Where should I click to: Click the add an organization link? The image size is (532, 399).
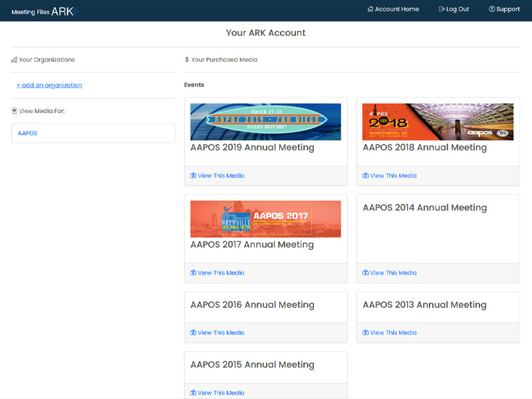click(49, 85)
